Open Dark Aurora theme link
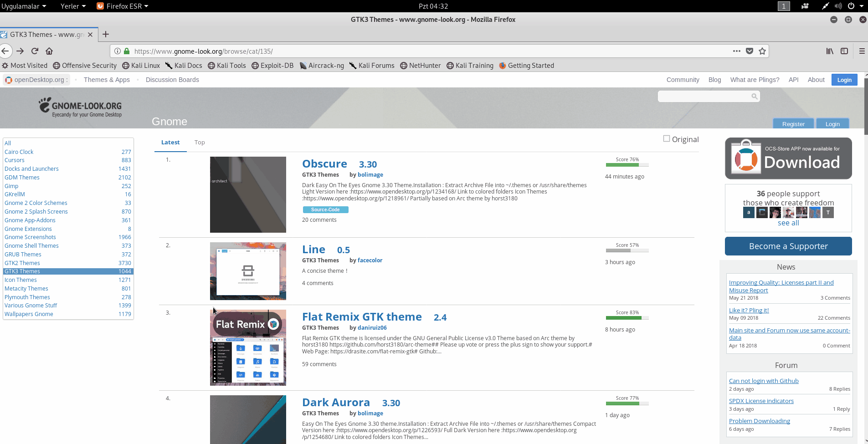The image size is (868, 444). pyautogui.click(x=336, y=402)
